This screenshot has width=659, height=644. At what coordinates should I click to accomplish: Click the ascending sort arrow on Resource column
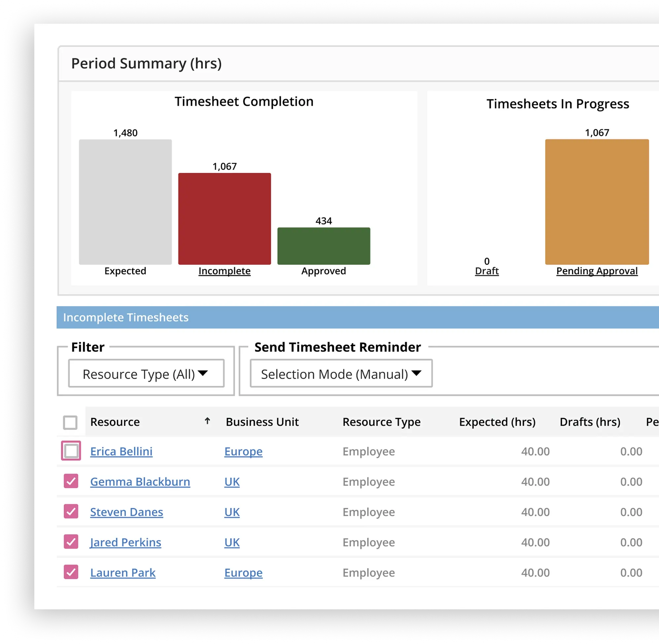click(x=207, y=421)
